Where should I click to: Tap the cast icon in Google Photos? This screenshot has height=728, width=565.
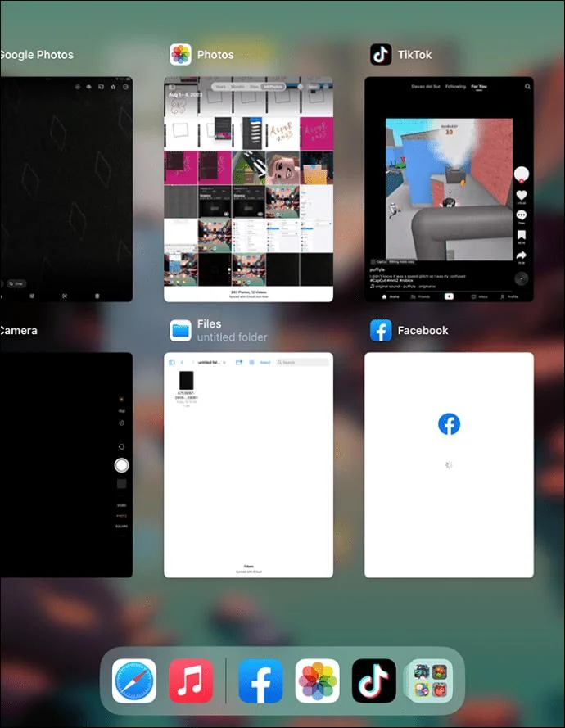coord(101,87)
